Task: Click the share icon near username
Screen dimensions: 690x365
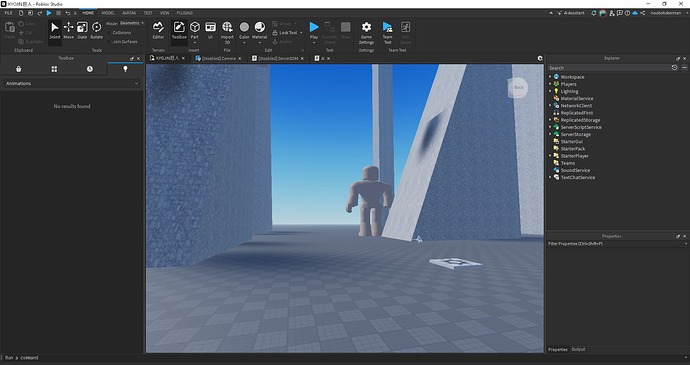Action: click(643, 13)
